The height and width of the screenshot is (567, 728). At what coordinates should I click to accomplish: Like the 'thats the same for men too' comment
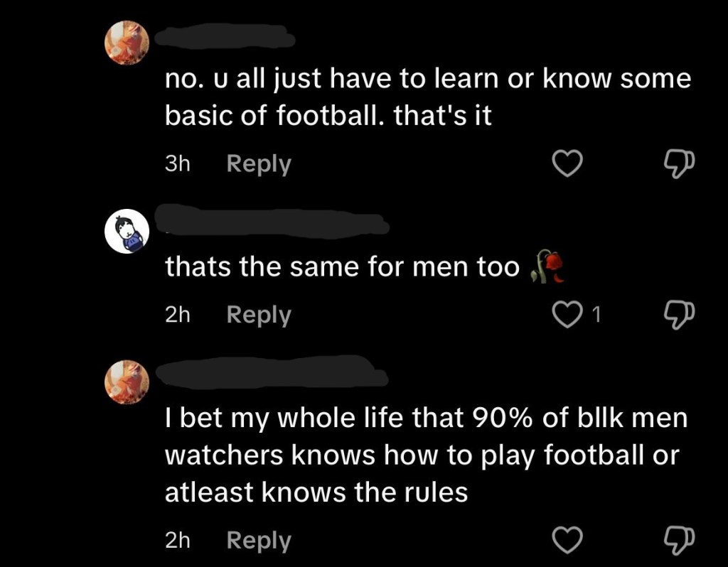tap(567, 314)
